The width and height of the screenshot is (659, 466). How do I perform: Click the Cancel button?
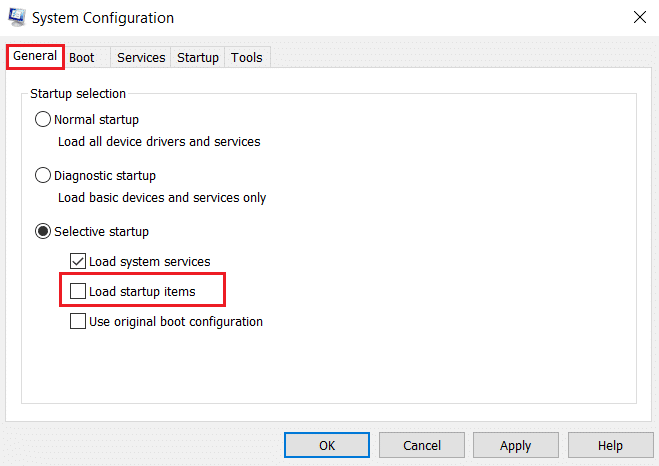(x=422, y=445)
